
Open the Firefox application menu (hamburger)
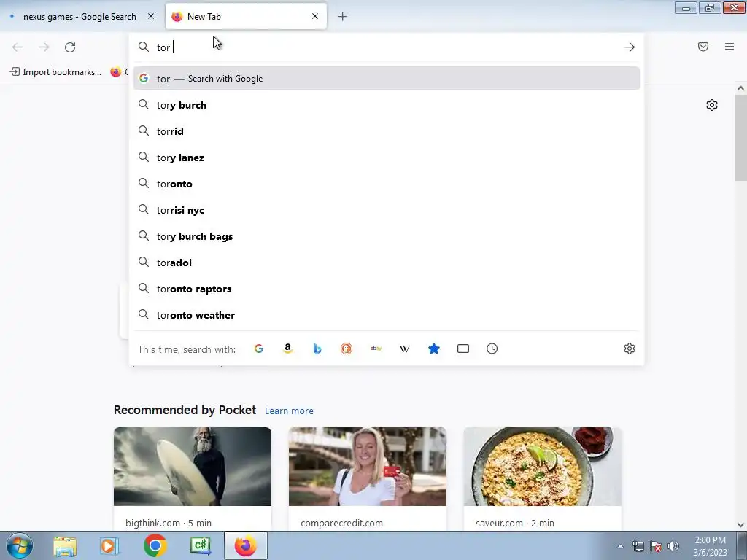tap(729, 47)
